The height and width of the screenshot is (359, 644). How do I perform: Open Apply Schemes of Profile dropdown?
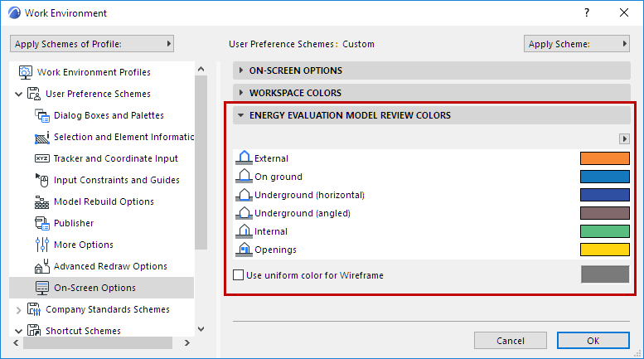(91, 44)
